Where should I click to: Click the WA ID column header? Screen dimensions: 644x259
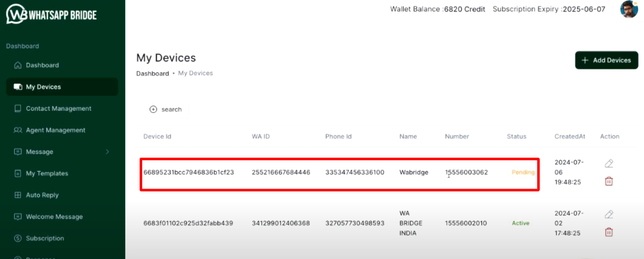point(261,137)
